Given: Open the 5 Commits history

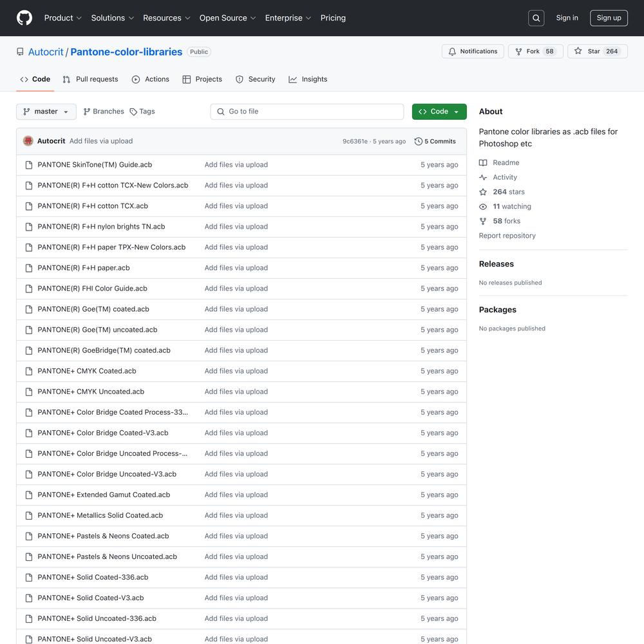Looking at the screenshot, I should coord(435,141).
